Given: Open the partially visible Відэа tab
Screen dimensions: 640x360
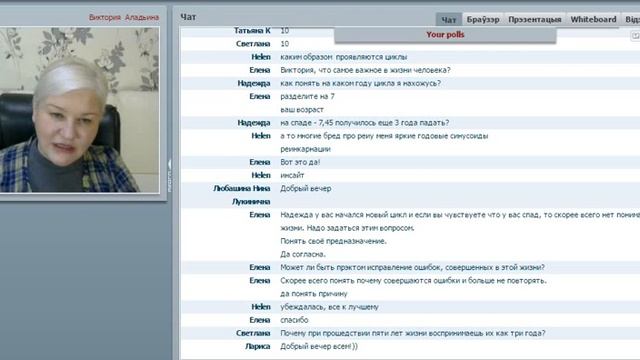Looking at the screenshot, I should [x=631, y=20].
